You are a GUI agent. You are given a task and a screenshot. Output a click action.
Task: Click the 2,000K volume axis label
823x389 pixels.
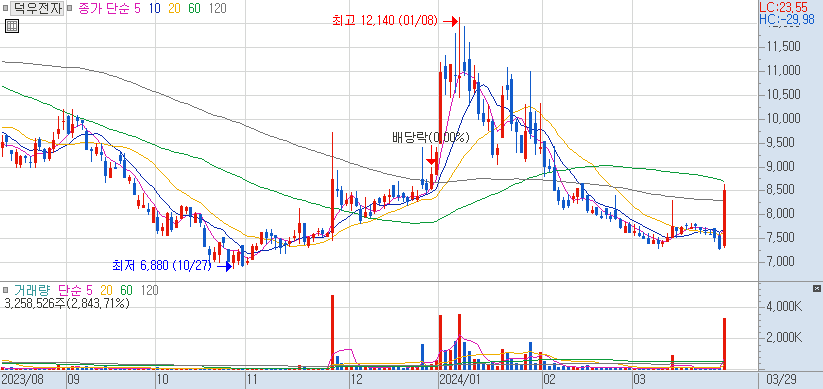(784, 337)
